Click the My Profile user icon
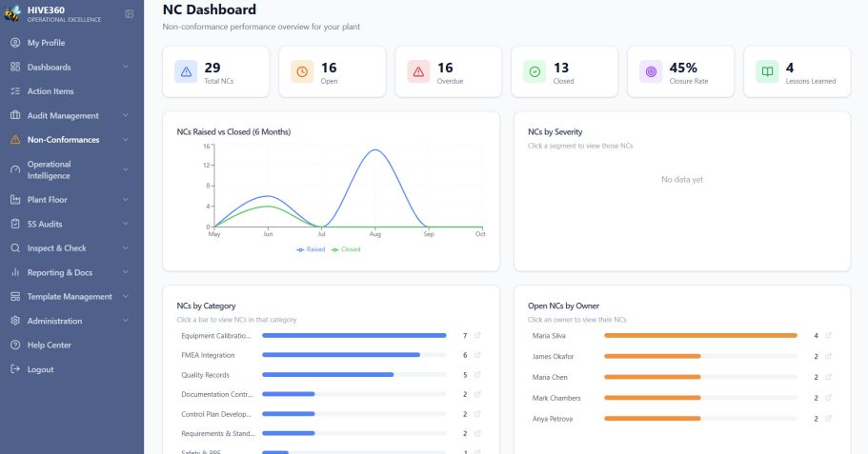The width and height of the screenshot is (868, 454). click(x=15, y=43)
